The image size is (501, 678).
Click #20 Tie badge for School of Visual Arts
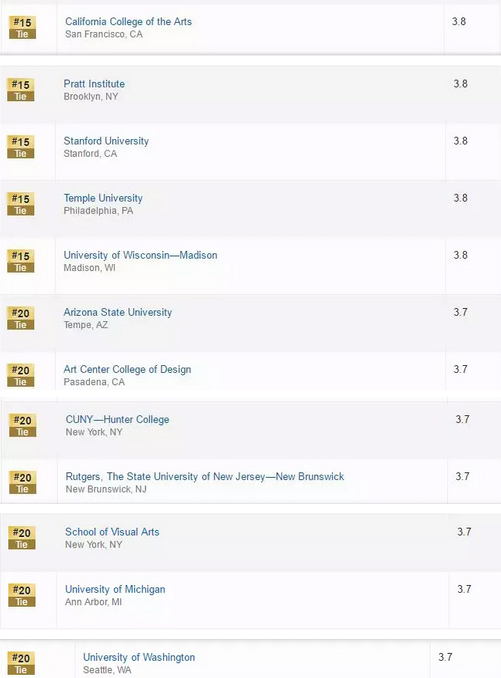click(22, 537)
